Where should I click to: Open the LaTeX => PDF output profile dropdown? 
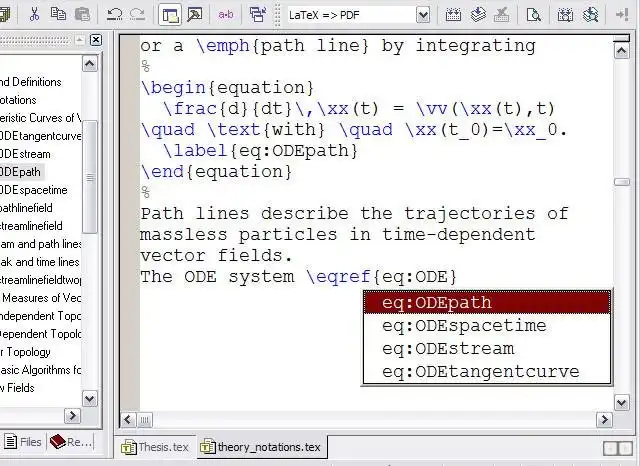(x=358, y=16)
